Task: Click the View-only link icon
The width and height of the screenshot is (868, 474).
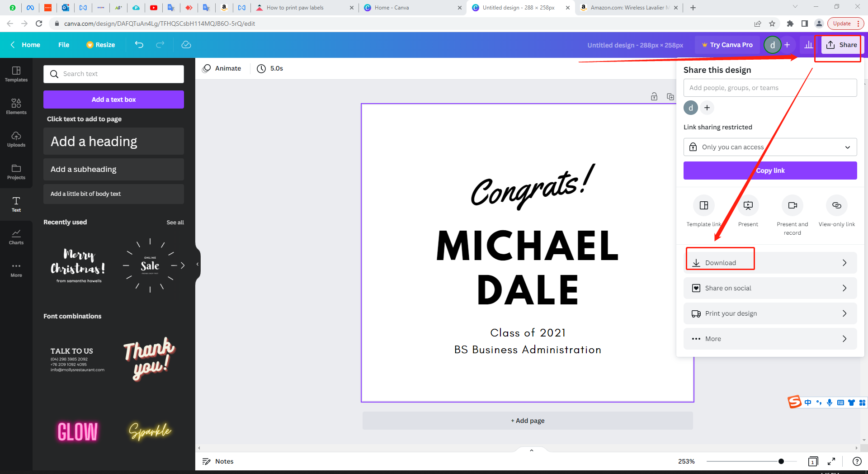Action: pos(836,206)
